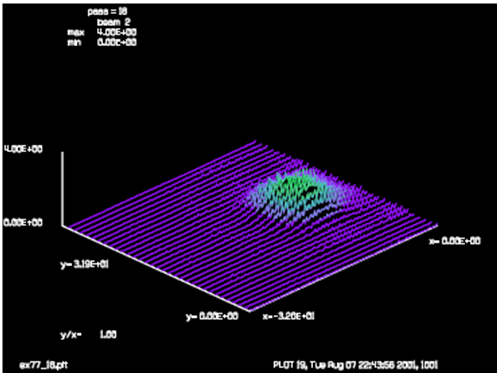Click the 'x= 0.00E+00' axis label
This screenshot has height=375, width=500.
tap(455, 241)
